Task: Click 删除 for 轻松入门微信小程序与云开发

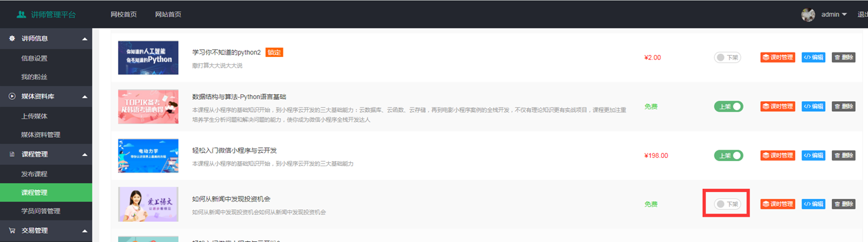Action: tap(843, 155)
